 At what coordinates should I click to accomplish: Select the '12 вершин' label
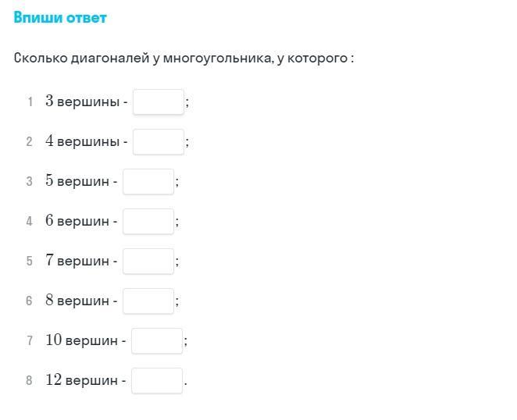click(82, 380)
